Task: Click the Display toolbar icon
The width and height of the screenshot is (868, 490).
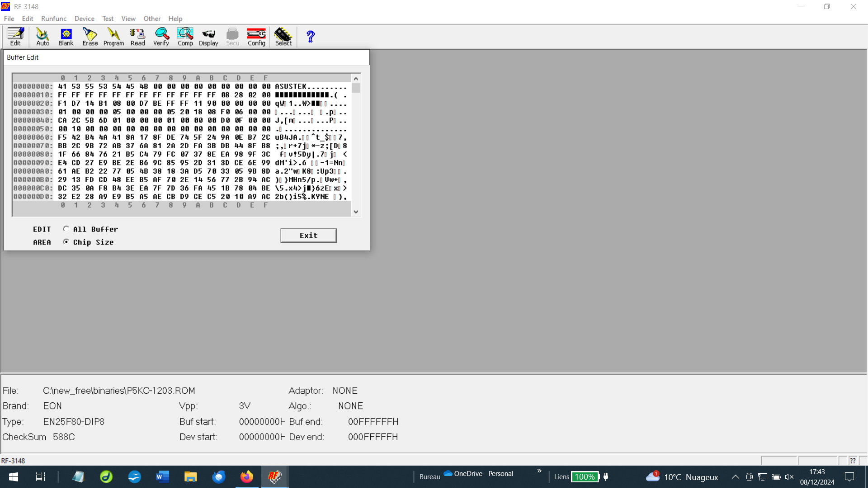Action: [x=208, y=37]
